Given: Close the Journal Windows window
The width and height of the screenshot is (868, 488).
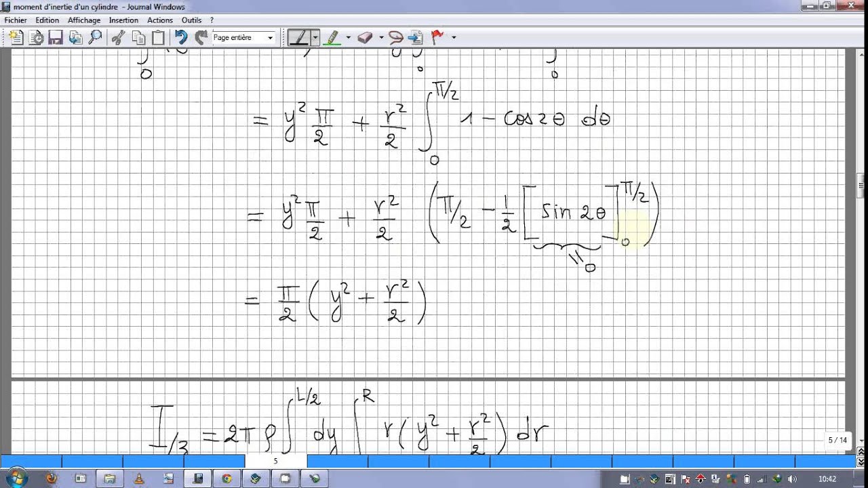Looking at the screenshot, I should (x=851, y=6).
